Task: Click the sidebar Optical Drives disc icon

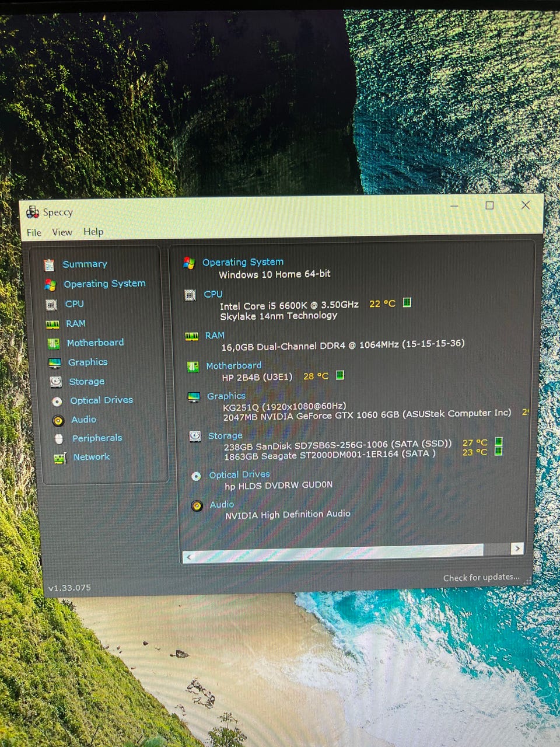Action: [57, 402]
